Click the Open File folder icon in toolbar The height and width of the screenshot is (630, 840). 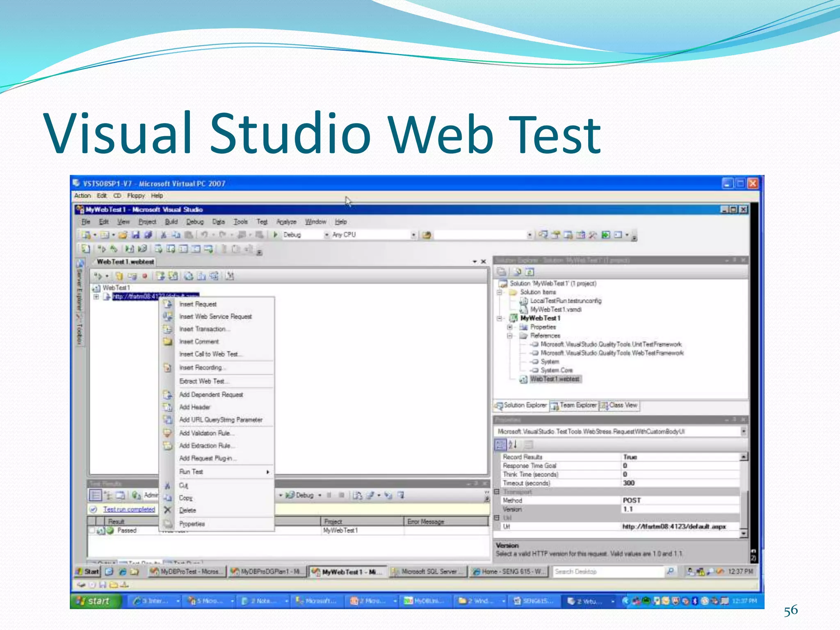[123, 235]
